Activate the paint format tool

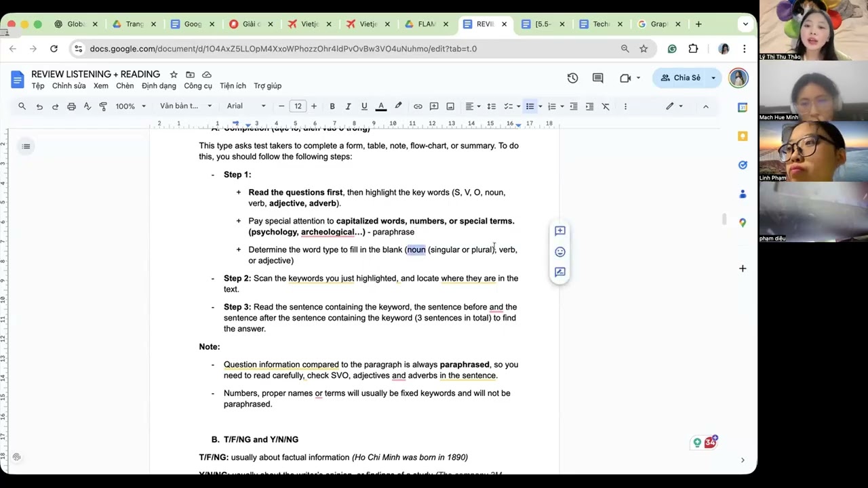click(103, 106)
